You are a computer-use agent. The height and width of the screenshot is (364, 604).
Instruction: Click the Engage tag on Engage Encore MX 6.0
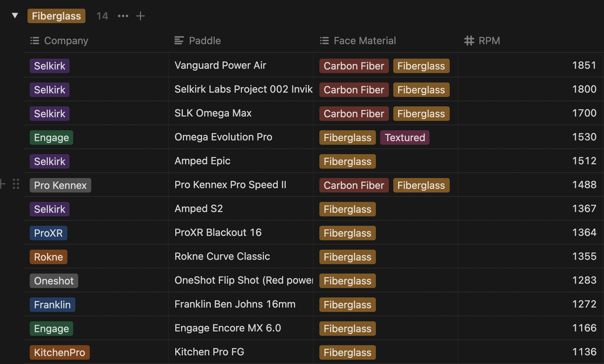51,328
